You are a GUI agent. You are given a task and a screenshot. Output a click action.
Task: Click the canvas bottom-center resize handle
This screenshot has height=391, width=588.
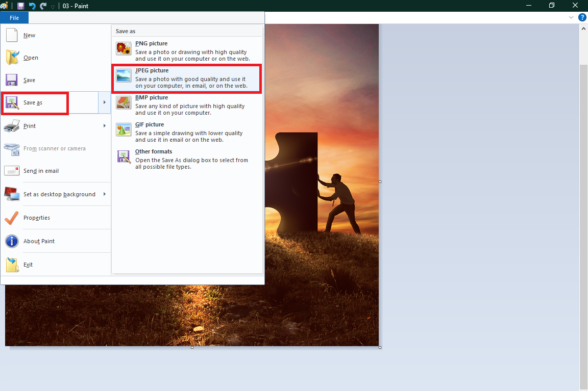pyautogui.click(x=192, y=348)
